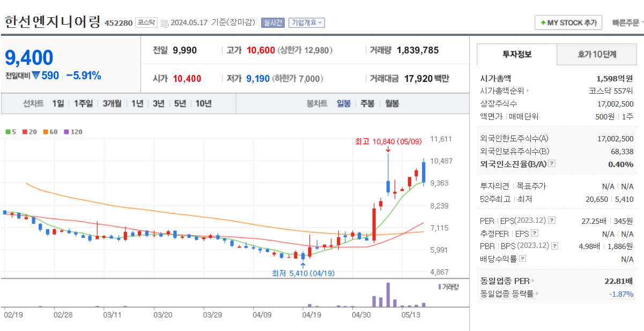Open the 기업개요 dropdown
This screenshot has width=644, height=331.
pyautogui.click(x=306, y=22)
